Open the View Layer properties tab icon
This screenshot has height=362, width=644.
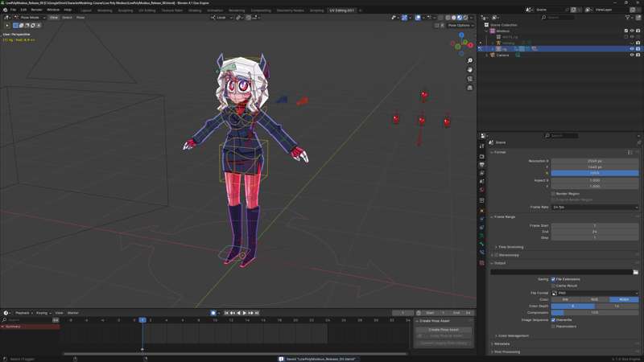point(481,173)
